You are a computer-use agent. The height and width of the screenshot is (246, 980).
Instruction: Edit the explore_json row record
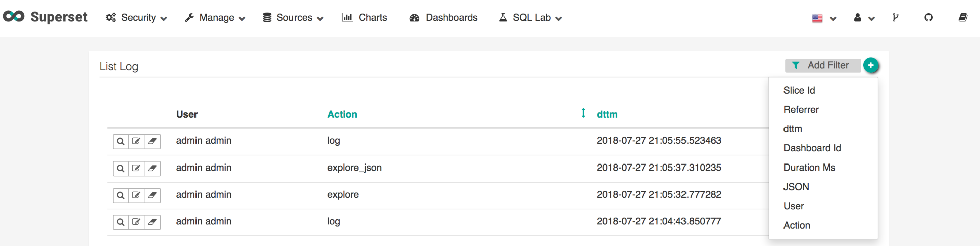click(x=136, y=168)
